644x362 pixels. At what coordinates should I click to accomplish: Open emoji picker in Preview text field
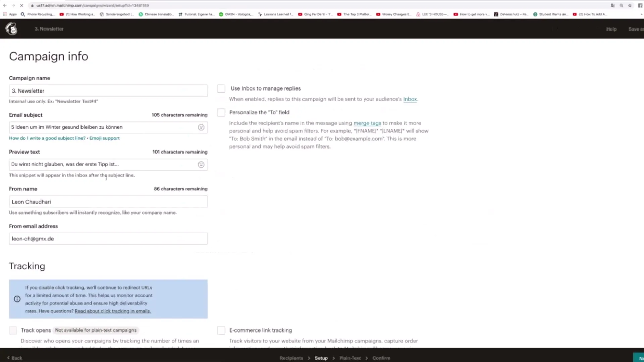click(201, 164)
